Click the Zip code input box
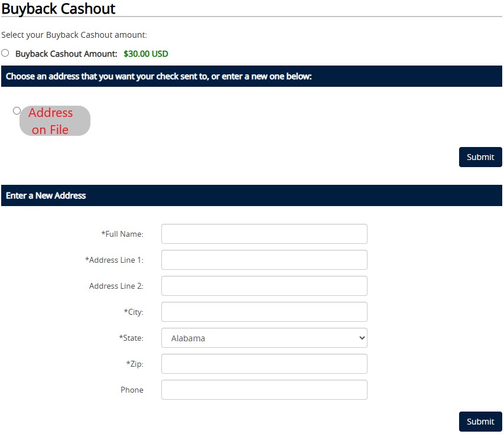The height and width of the screenshot is (434, 504). [264, 364]
